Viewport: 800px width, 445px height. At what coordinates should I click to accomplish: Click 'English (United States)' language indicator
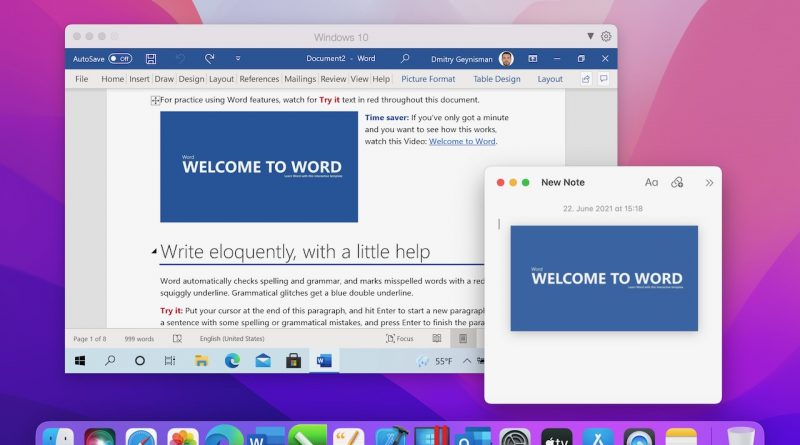[232, 338]
